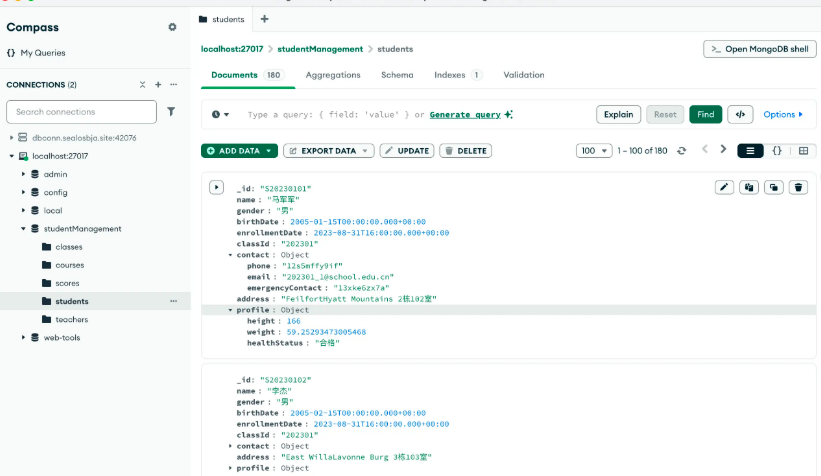Open query history clock dropdown
The image size is (821, 476).
220,115
